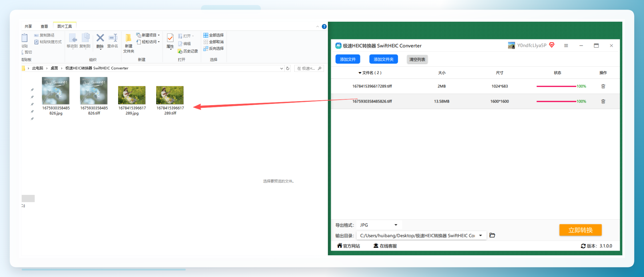Screen dimensions: 644x277
Task: Refresh the Explorer address bar location
Action: tap(288, 68)
